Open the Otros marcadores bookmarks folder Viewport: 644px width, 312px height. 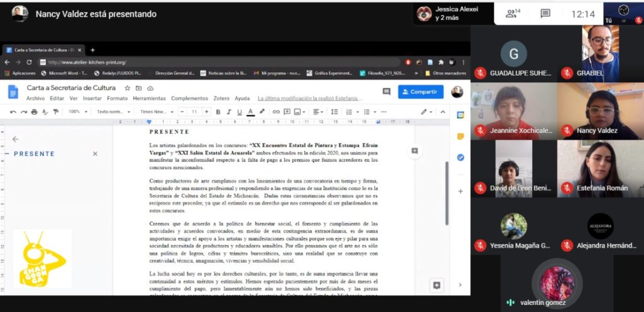tap(446, 73)
